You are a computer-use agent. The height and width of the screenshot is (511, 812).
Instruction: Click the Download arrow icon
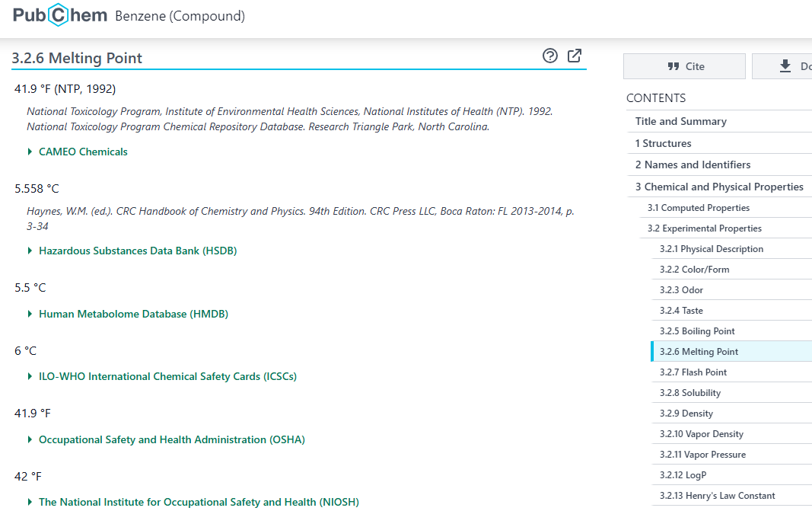pyautogui.click(x=785, y=65)
